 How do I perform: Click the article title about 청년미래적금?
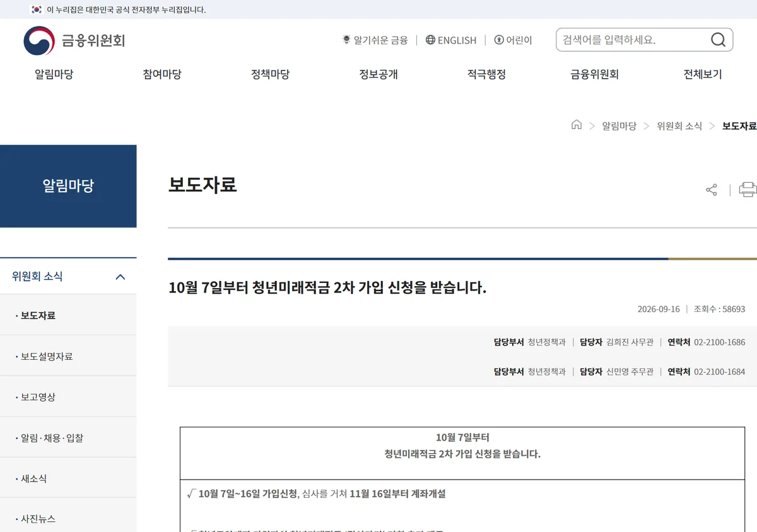(327, 287)
